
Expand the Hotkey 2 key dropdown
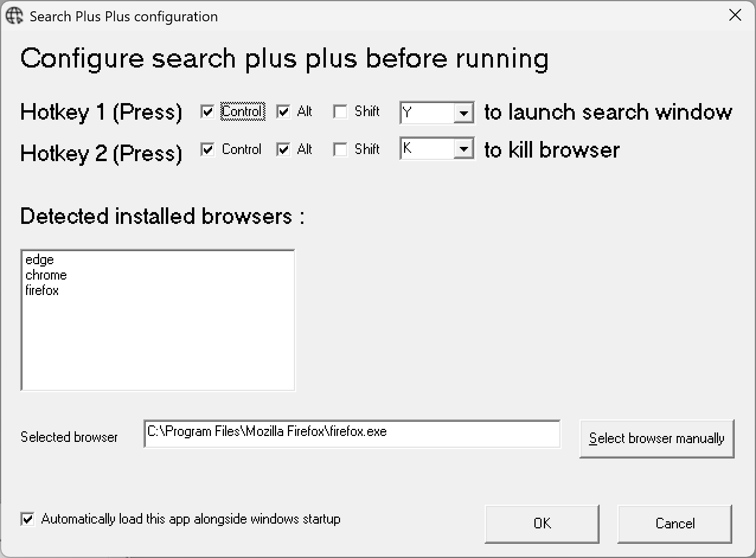pyautogui.click(x=463, y=149)
